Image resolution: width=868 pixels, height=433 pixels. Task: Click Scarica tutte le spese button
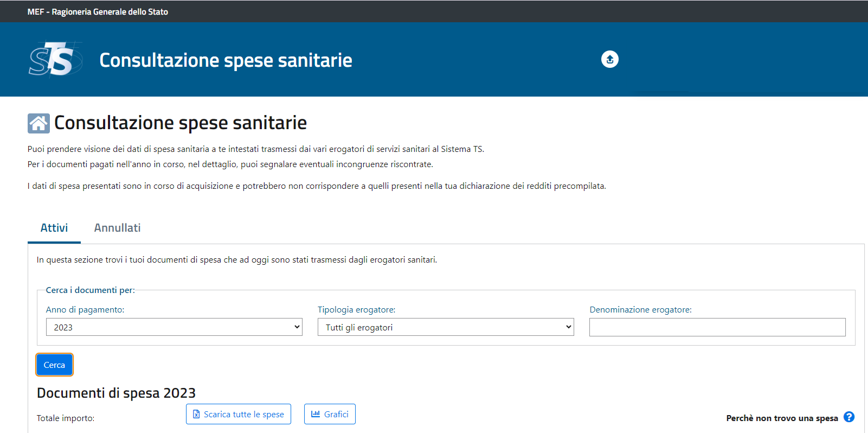tap(239, 414)
